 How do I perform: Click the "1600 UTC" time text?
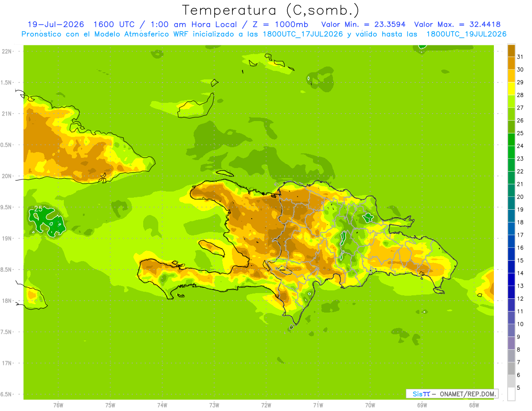point(115,24)
